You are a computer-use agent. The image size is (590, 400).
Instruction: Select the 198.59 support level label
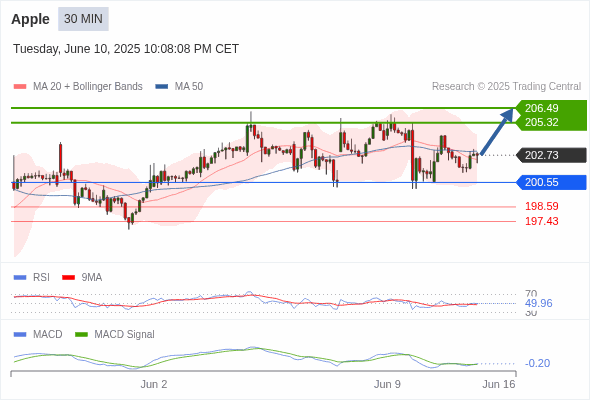(541, 206)
